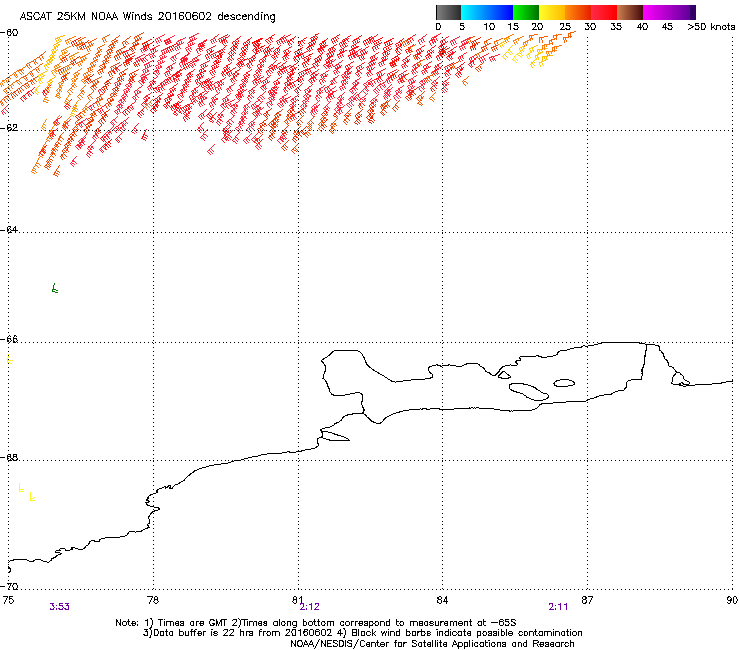Click the purple "3:53" pass time label
The width and height of the screenshot is (740, 650).
coord(59,607)
